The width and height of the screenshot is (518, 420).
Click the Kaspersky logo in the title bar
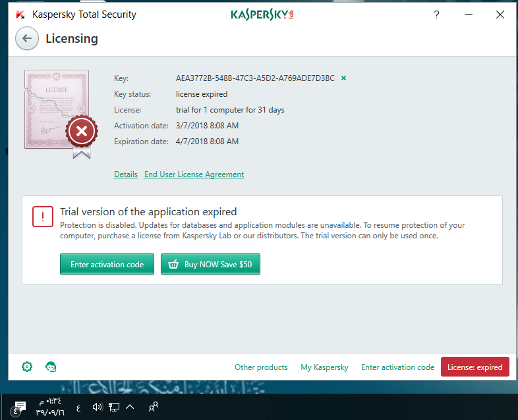click(262, 14)
